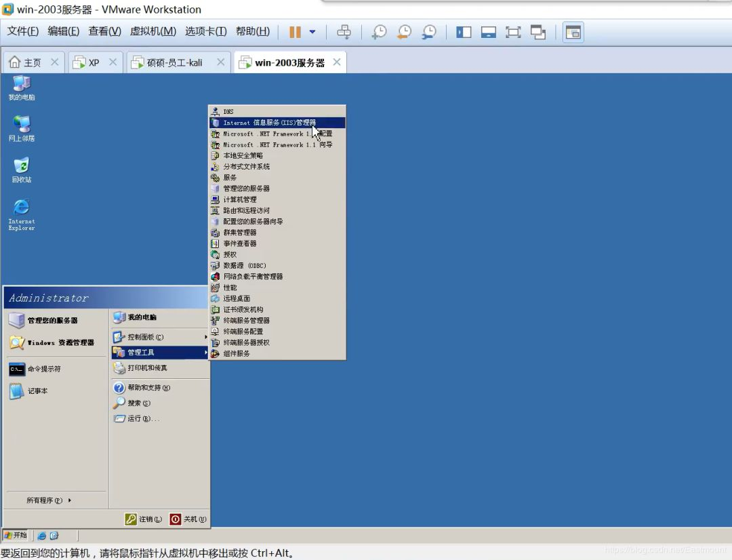Take a snapshot using the snapshot clock icon
732x560 pixels.
(x=379, y=33)
